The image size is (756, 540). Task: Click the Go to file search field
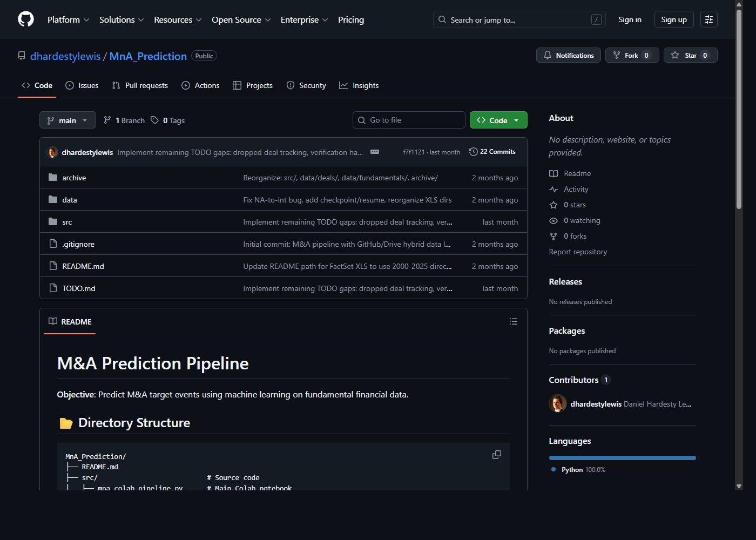409,120
